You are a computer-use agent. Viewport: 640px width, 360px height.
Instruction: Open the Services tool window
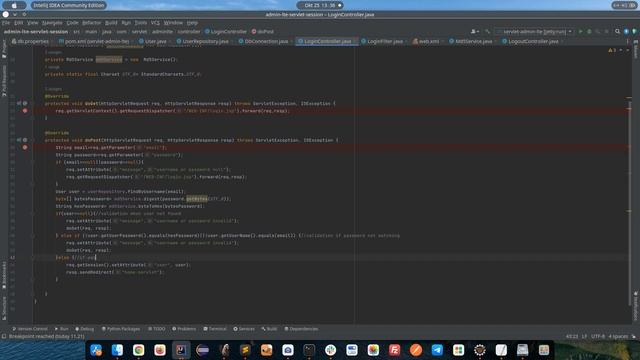(x=244, y=329)
